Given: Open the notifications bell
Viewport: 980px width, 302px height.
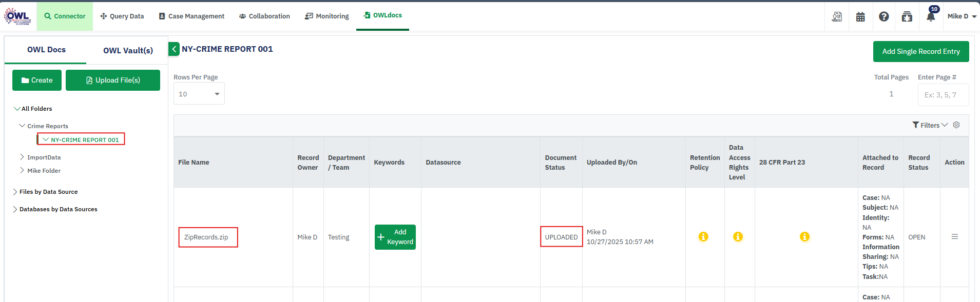Looking at the screenshot, I should click(931, 16).
